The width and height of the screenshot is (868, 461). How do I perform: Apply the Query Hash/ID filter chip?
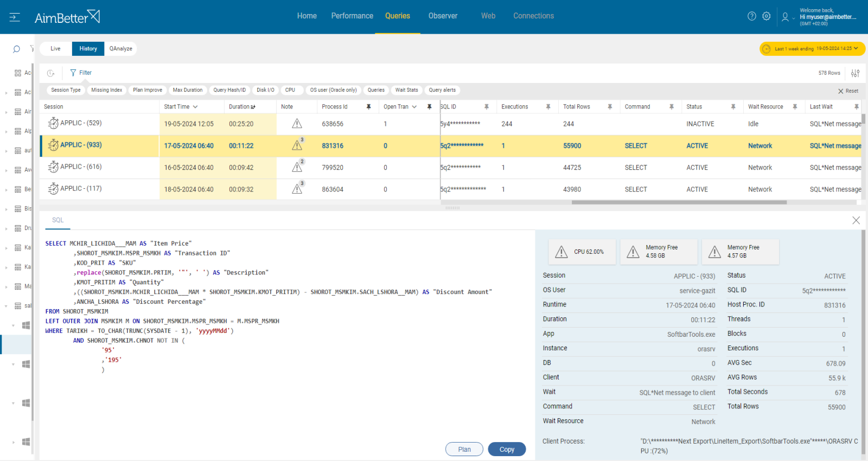(229, 90)
